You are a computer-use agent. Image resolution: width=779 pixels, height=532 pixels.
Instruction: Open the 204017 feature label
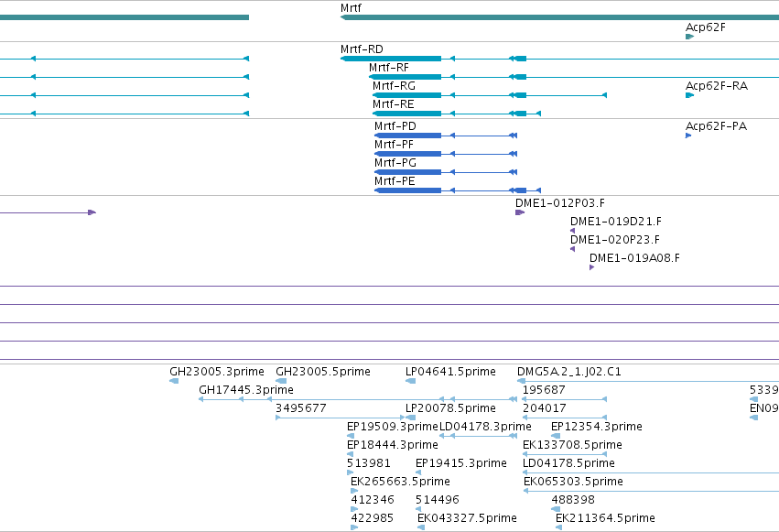click(545, 408)
